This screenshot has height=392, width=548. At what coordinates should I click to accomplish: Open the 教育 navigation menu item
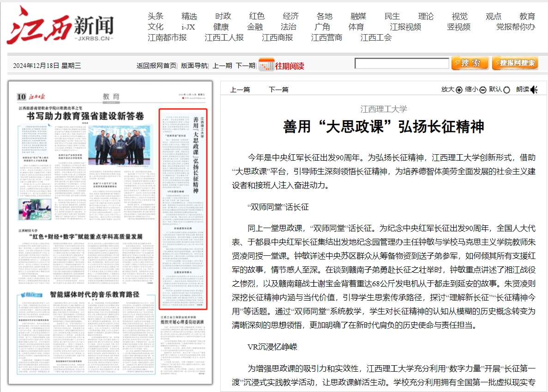(527, 16)
